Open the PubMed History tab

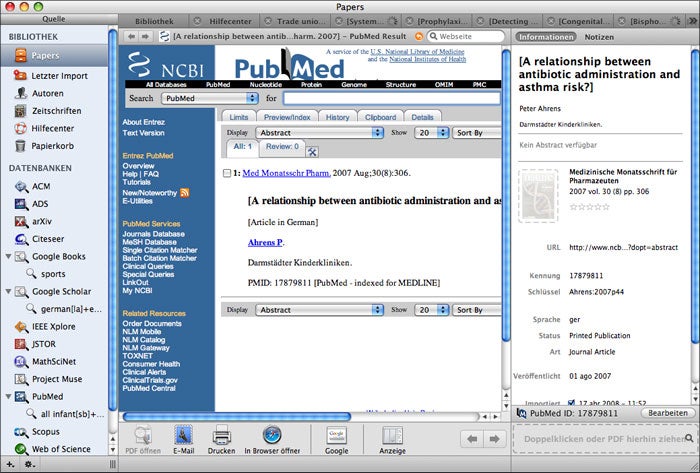pos(338,117)
